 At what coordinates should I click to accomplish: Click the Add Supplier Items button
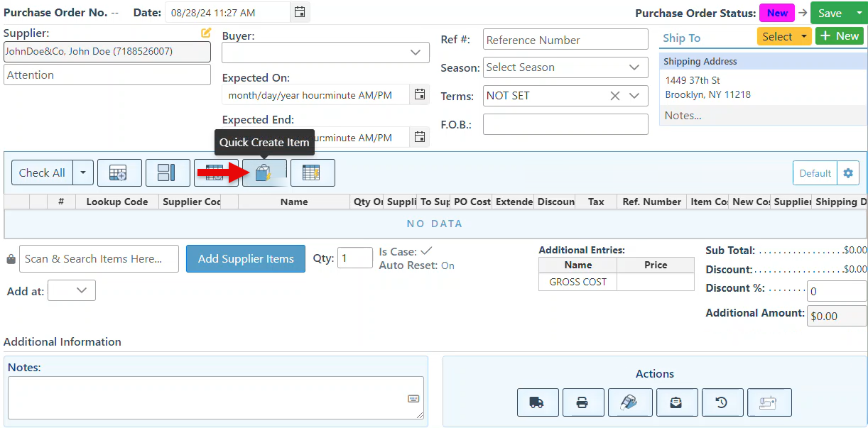[245, 259]
